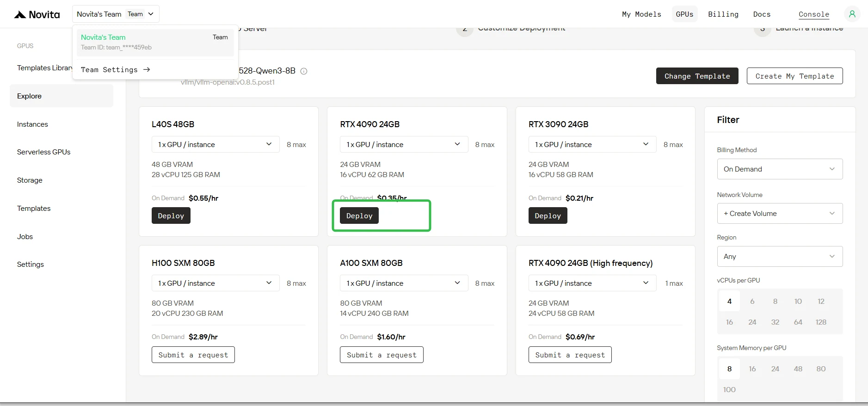Select 4 under vCPUs per GPU

tap(729, 301)
